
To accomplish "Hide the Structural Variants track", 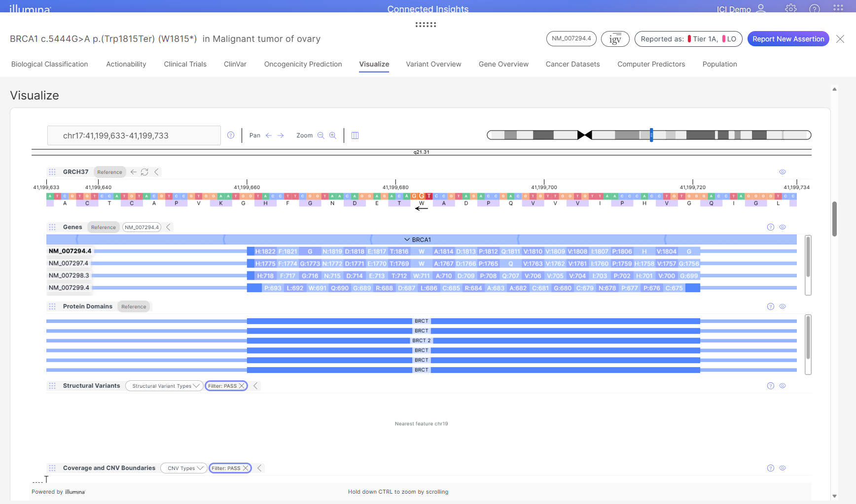I will point(783,386).
